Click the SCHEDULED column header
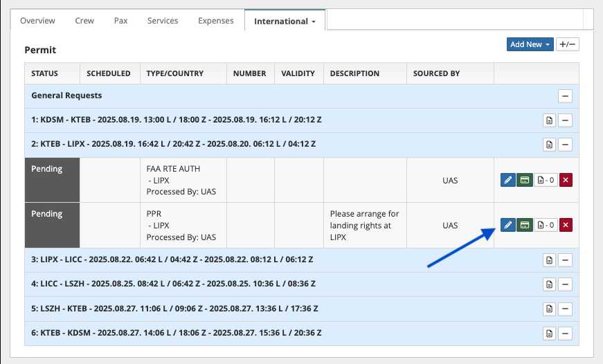Viewport: 603px width, 364px height. (x=109, y=73)
